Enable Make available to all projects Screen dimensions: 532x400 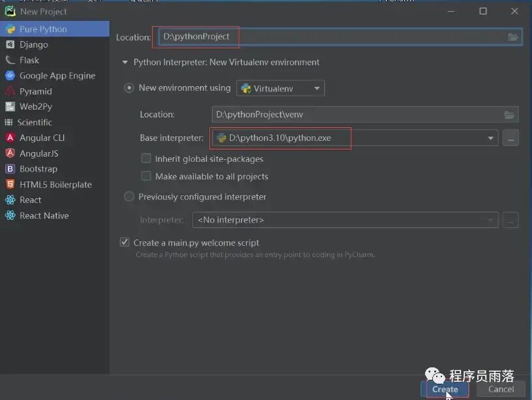pyautogui.click(x=146, y=176)
